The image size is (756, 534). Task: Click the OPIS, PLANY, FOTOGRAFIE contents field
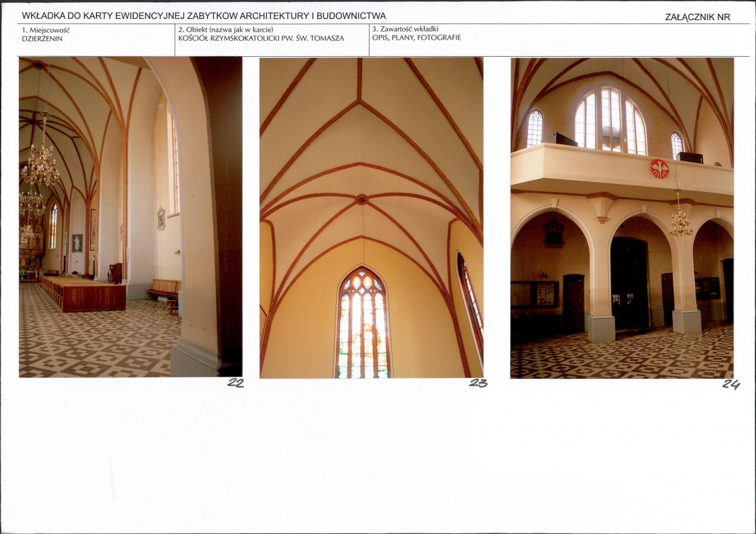417,38
